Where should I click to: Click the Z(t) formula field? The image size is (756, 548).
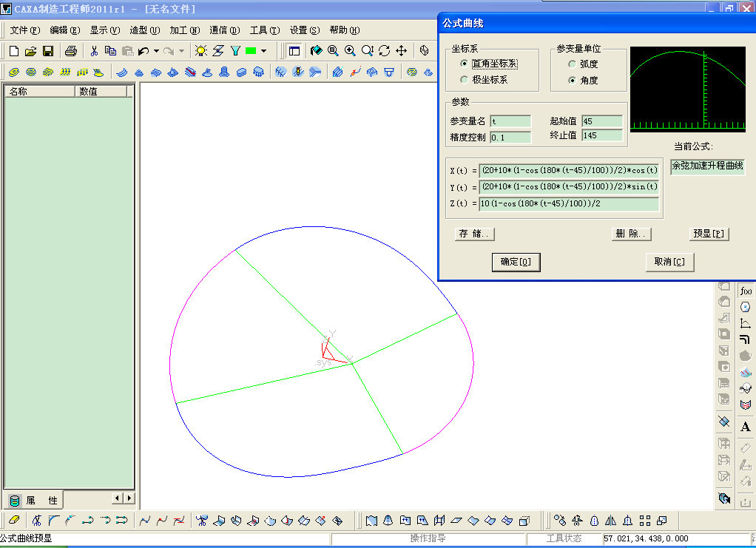click(569, 203)
